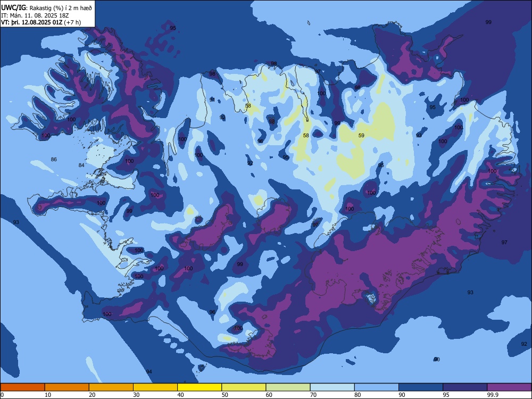
Task: Click the purple legend swatch above 99.9
Action: click(x=509, y=387)
